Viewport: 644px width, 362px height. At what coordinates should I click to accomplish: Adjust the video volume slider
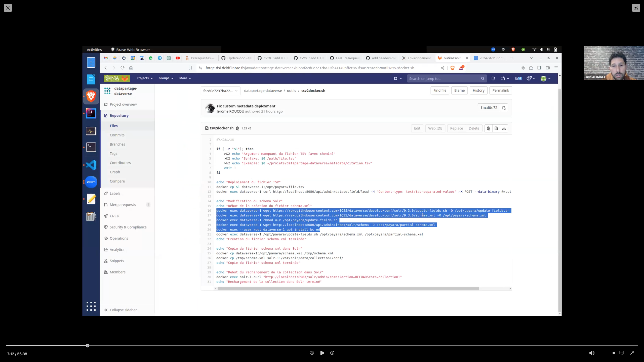[607, 353]
